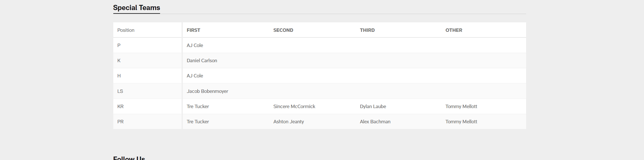Image resolution: width=644 pixels, height=160 pixels.
Task: Click the THIRD column header
Action: [367, 30]
